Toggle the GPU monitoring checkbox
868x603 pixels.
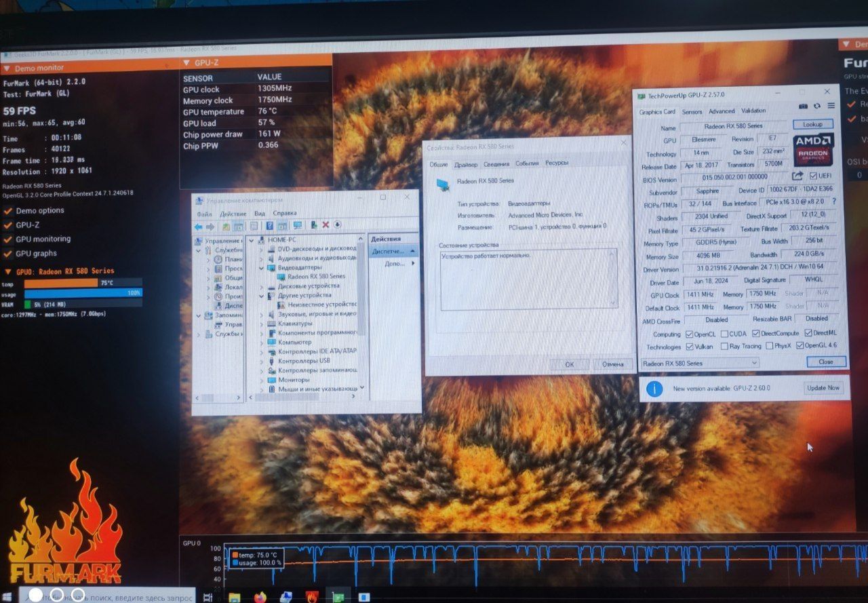click(8, 239)
